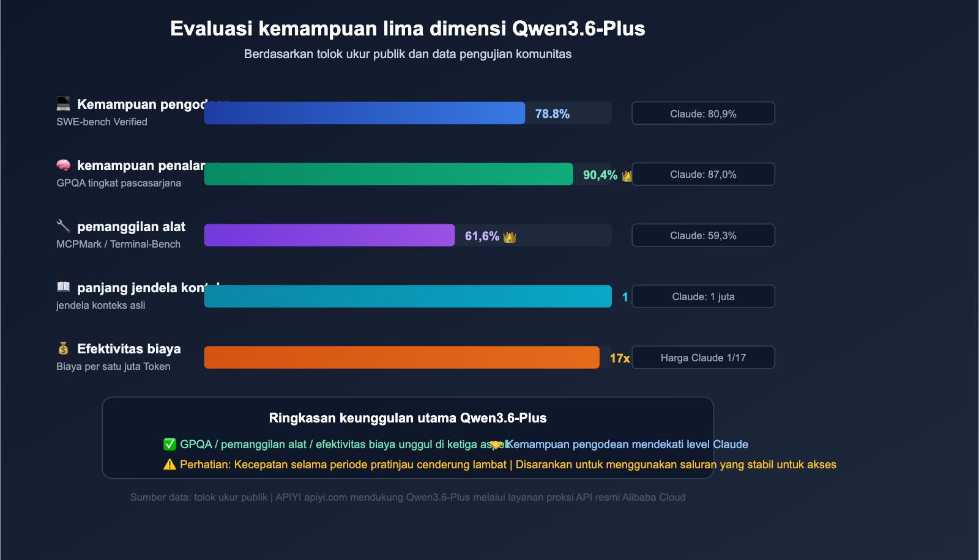Click the Claude: 1 juta comparison box

703,297
